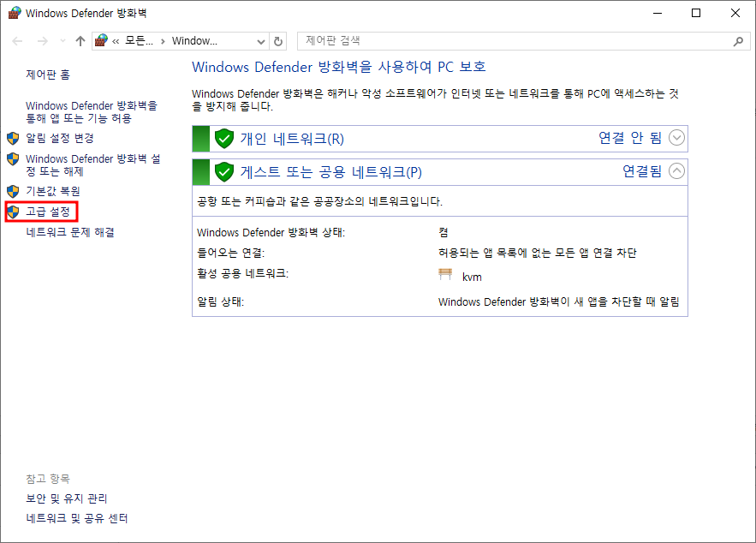Click 'Windows Defender 방화벽 상태:' label
756x543 pixels.
271,232
